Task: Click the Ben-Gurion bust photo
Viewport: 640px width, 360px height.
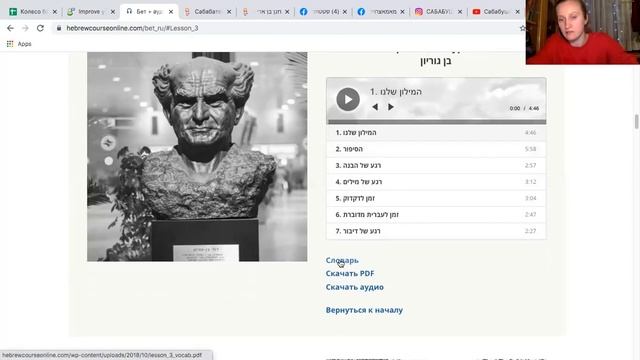Action: tap(197, 157)
